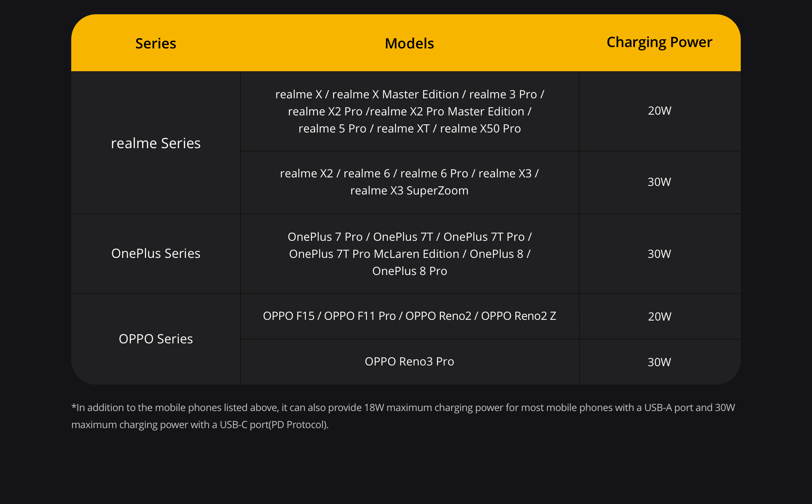Select the OnePlus Series cell

click(x=156, y=253)
